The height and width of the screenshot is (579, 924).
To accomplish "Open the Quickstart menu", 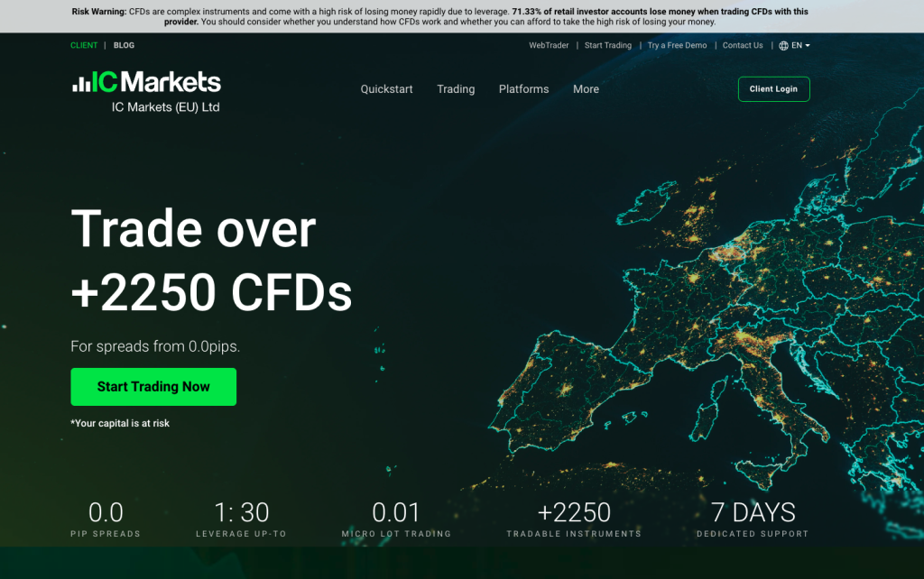I will [x=386, y=89].
